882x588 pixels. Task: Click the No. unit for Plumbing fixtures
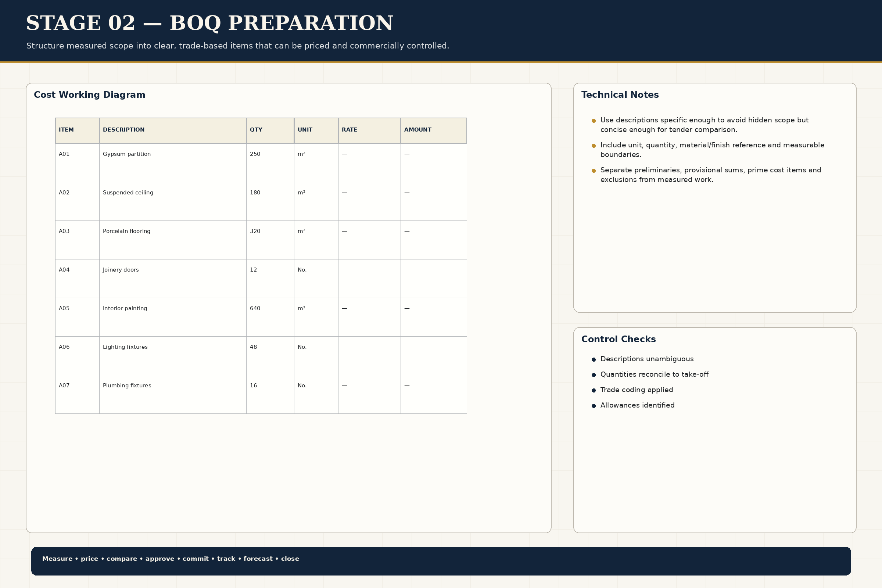click(302, 386)
